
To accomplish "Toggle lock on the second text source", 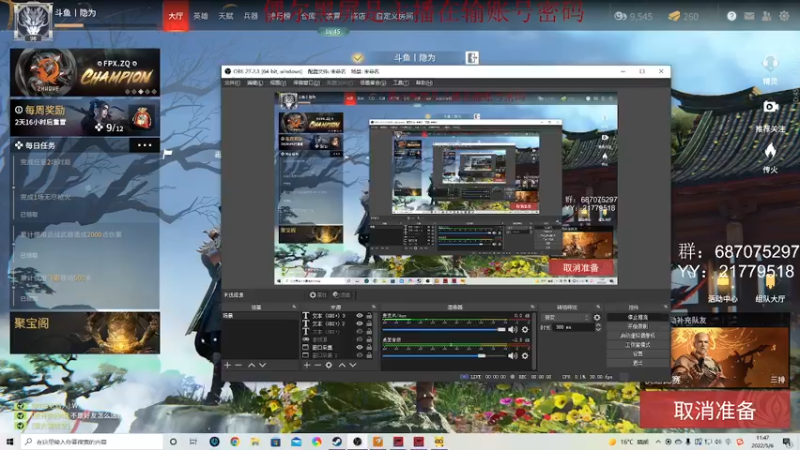I will 369,323.
